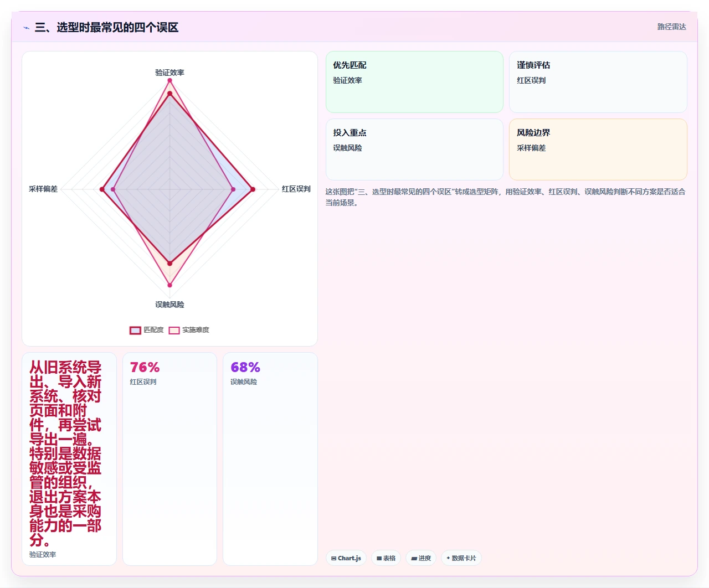
Task: Click the section title 三、选型时最常见的四个误区
Action: [x=106, y=27]
